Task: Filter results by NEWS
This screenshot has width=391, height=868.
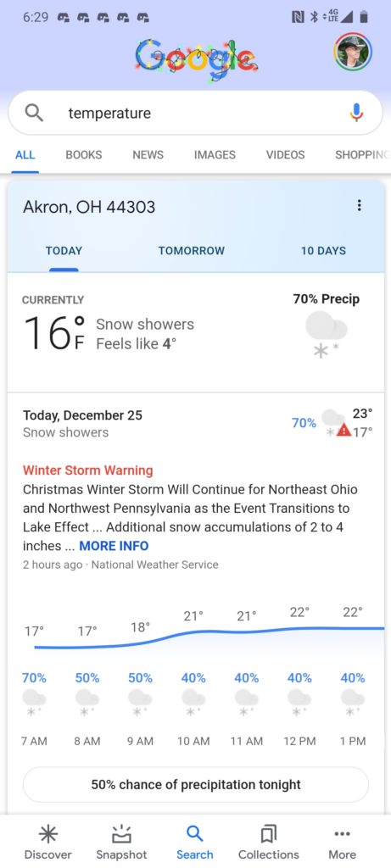Action: 148,155
